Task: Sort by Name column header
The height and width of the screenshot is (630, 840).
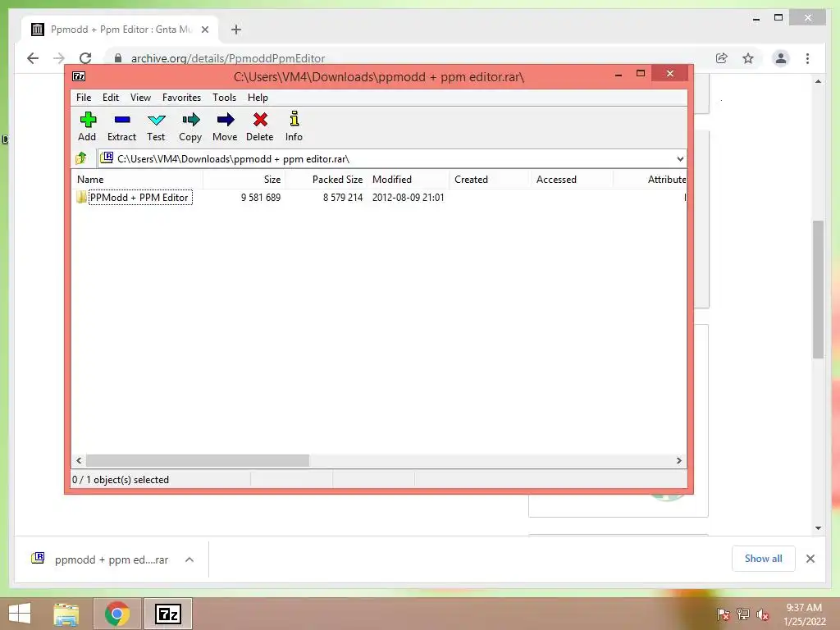Action: click(x=137, y=180)
